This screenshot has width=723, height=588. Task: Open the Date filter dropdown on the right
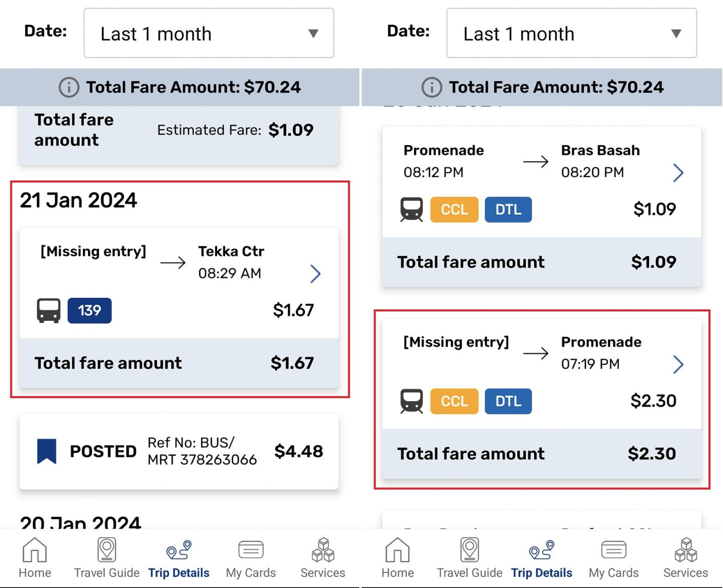coord(571,34)
